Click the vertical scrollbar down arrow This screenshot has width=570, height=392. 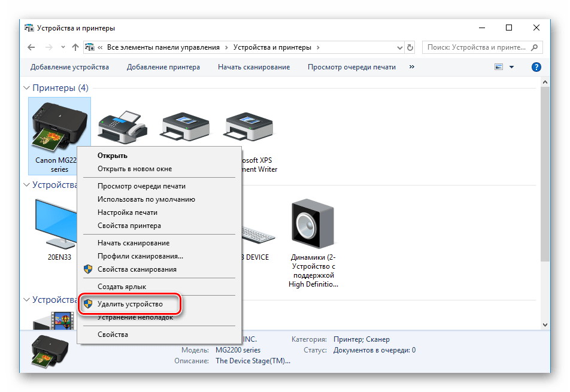click(x=545, y=324)
